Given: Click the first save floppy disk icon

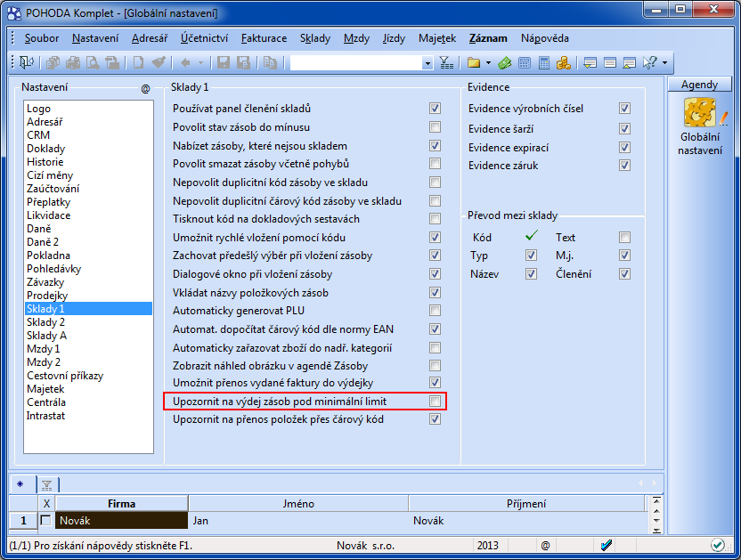Looking at the screenshot, I should point(223,62).
